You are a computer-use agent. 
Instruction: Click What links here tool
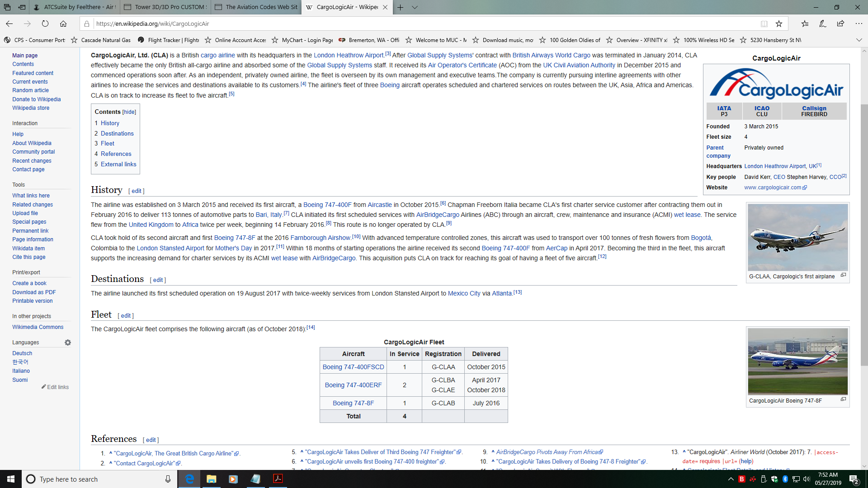click(x=31, y=196)
